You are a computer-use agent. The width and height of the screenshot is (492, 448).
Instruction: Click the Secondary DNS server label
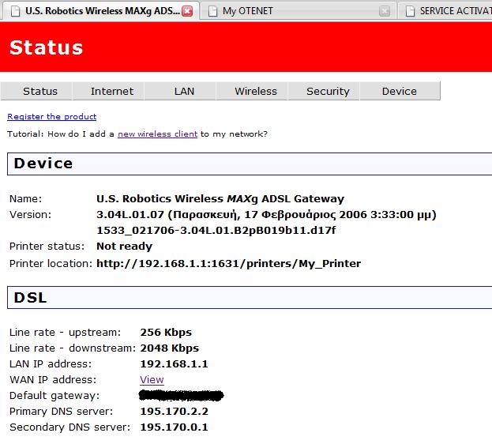pyautogui.click(x=69, y=427)
